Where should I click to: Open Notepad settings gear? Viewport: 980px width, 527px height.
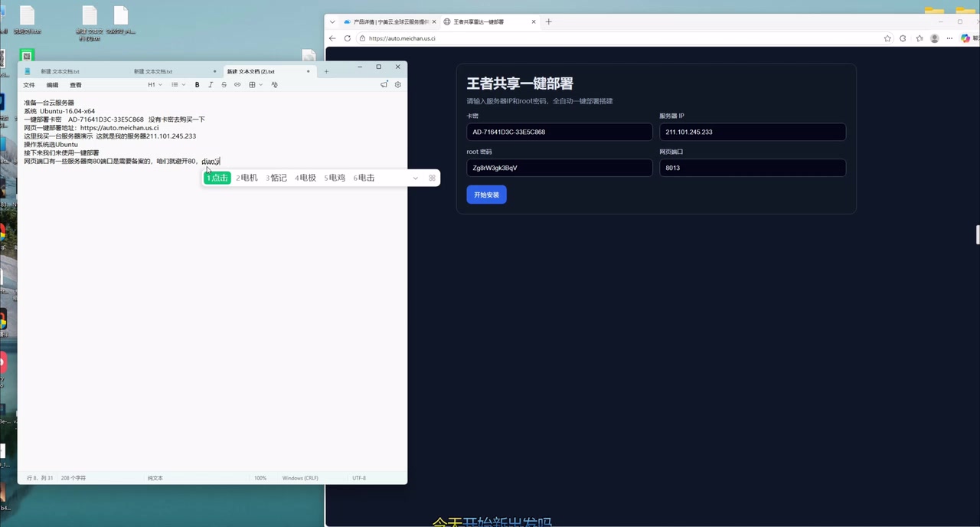click(x=397, y=85)
